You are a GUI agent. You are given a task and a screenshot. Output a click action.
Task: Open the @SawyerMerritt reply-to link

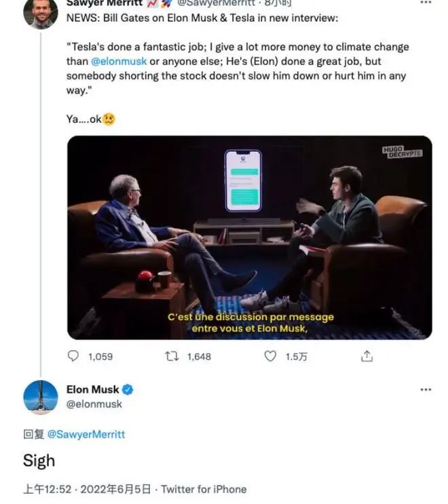[86, 434]
